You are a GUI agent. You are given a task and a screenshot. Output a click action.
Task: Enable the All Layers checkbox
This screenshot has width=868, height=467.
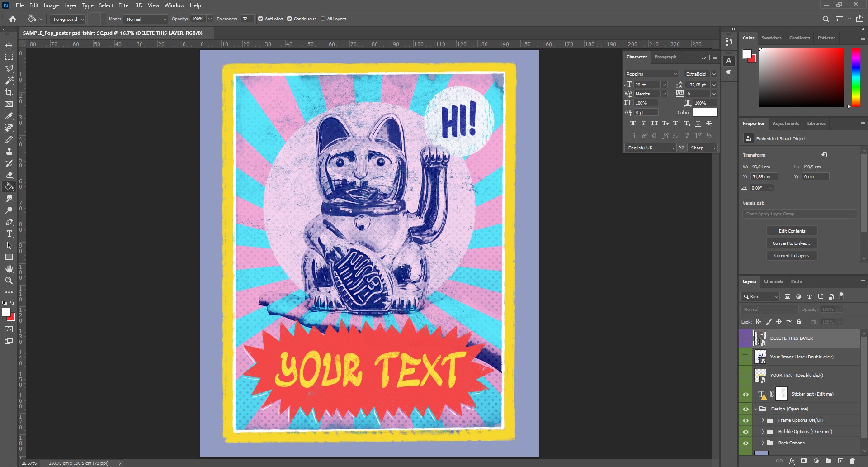tap(323, 19)
